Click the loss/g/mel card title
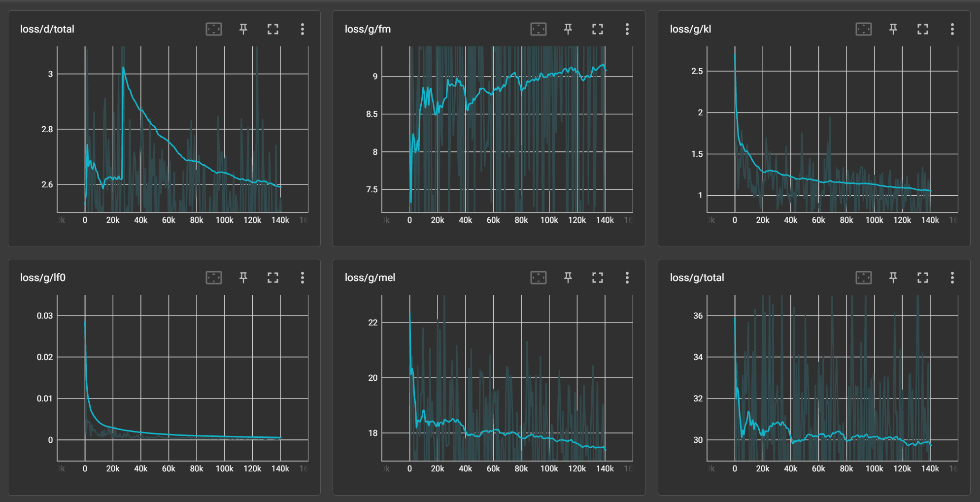The width and height of the screenshot is (980, 502). tap(370, 278)
